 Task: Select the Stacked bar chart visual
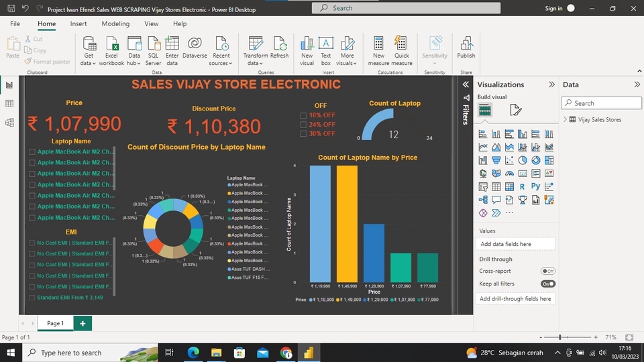[x=483, y=134]
